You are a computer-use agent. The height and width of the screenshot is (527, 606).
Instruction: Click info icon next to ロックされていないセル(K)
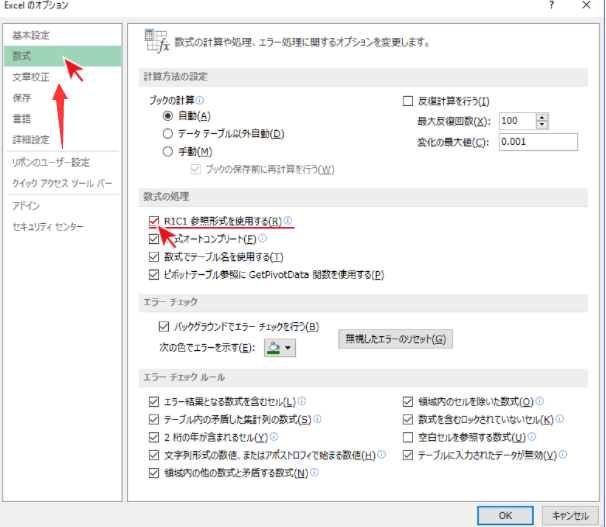point(560,419)
